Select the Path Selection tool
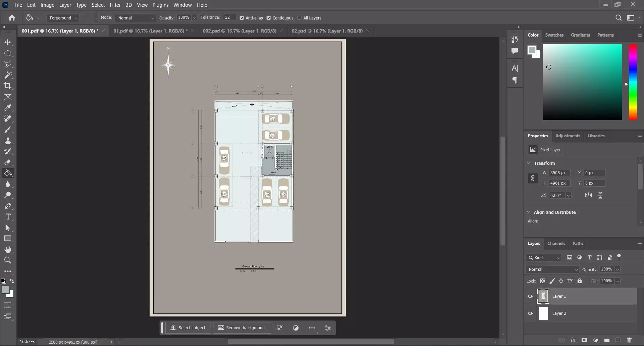Image resolution: width=644 pixels, height=346 pixels. (8, 228)
